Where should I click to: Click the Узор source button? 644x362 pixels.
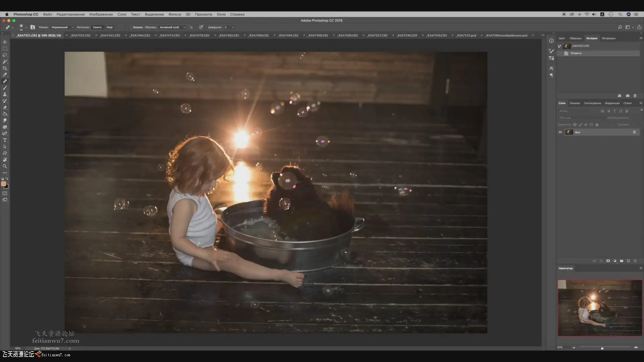coord(109,27)
